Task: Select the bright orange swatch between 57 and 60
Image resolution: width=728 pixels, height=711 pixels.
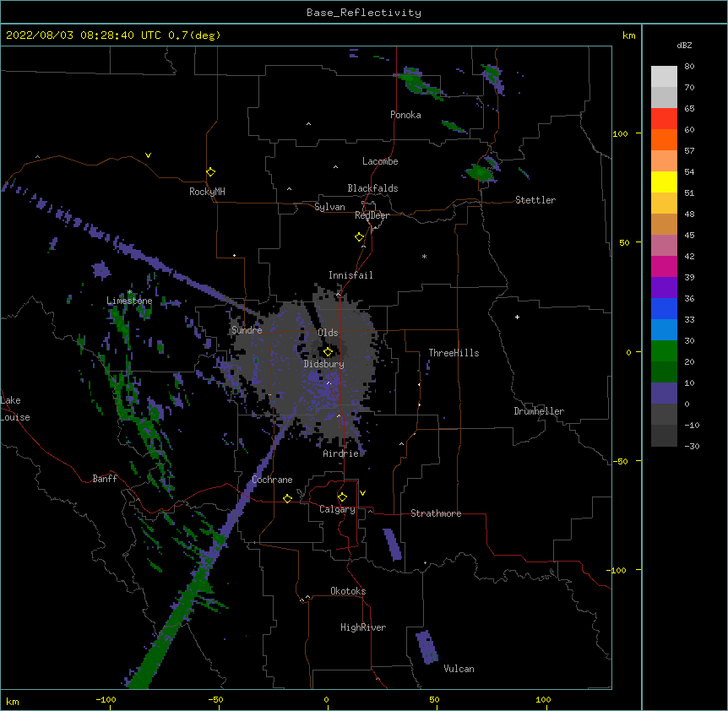Action: (x=664, y=139)
